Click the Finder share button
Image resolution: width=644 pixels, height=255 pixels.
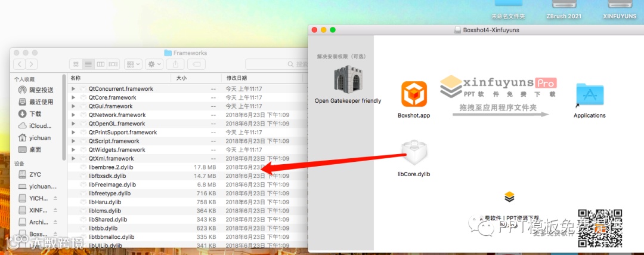[x=175, y=64]
